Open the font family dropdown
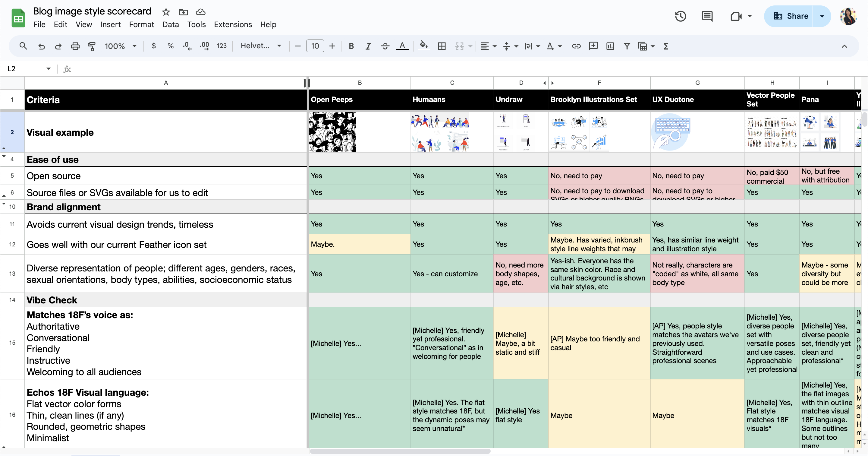Image resolution: width=868 pixels, height=456 pixels. 260,46
